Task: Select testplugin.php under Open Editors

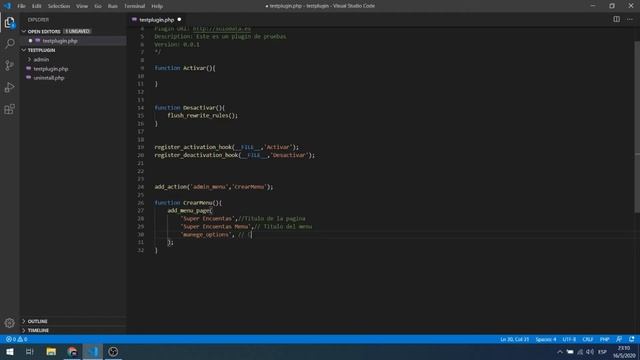Action: pos(60,41)
